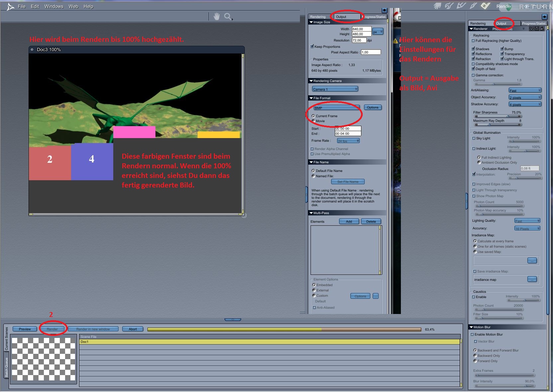Open the File menu

click(22, 6)
